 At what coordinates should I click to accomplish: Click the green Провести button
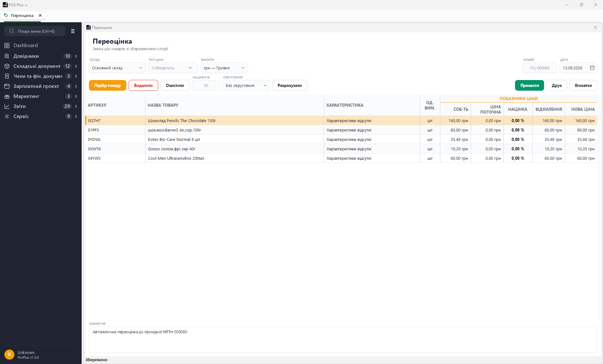tap(530, 85)
